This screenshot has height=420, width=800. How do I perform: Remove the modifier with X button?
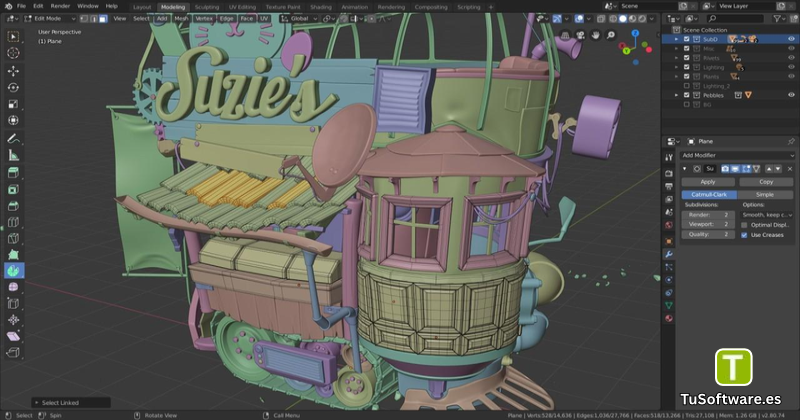[x=790, y=169]
